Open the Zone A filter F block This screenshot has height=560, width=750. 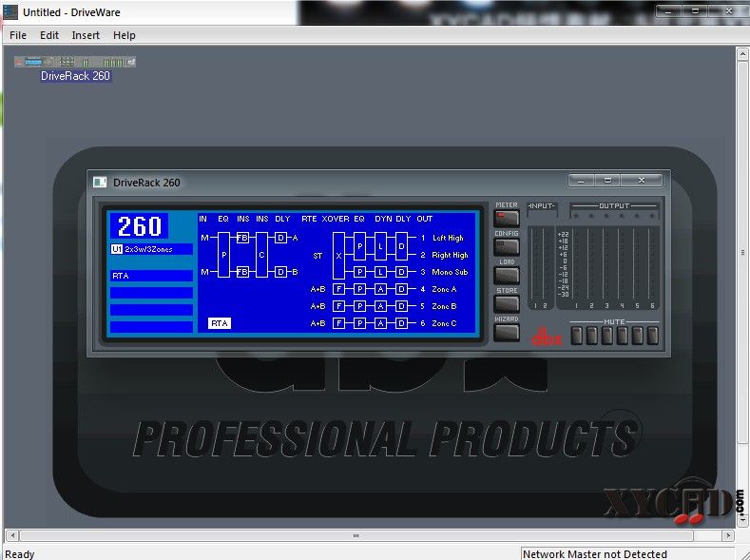pyautogui.click(x=338, y=289)
